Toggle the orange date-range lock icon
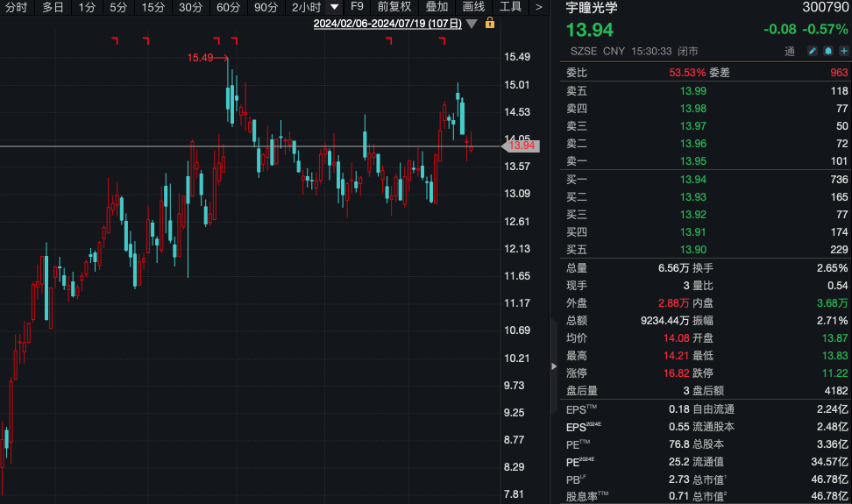The image size is (852, 504). click(490, 23)
